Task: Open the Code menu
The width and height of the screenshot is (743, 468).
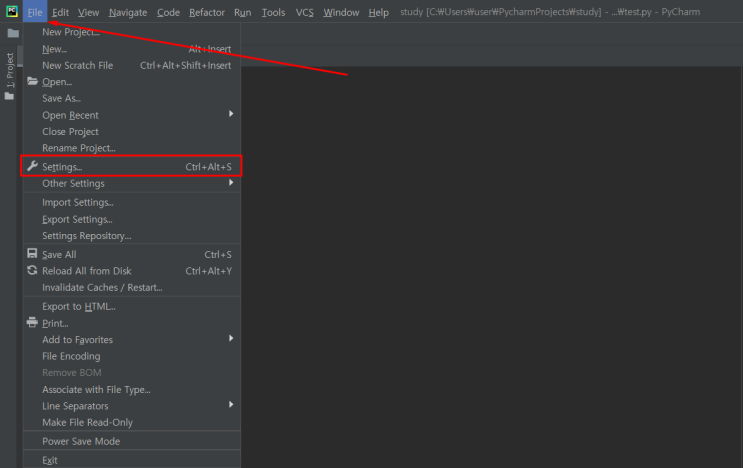Action: tap(168, 12)
